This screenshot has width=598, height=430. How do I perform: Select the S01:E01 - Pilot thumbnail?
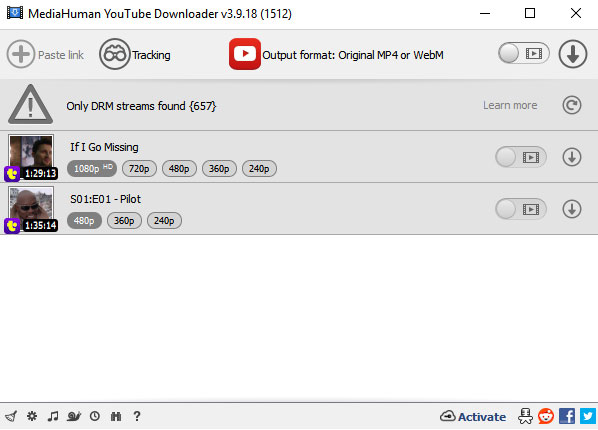(x=31, y=209)
